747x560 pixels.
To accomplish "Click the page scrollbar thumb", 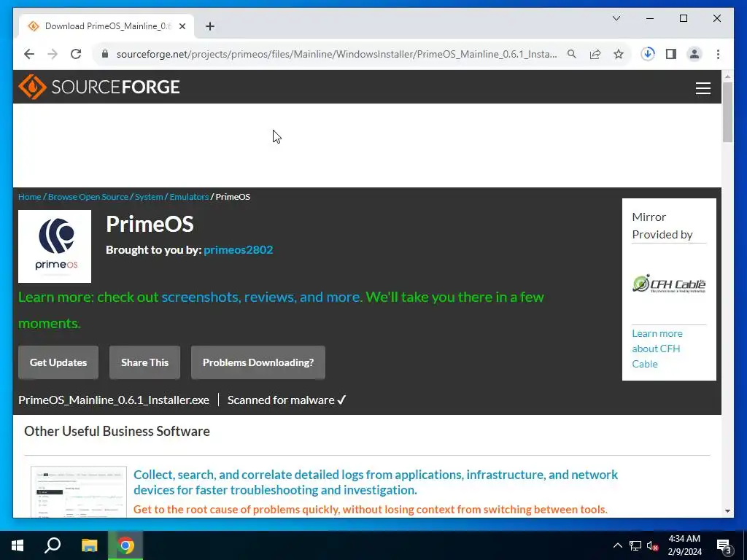I will pyautogui.click(x=727, y=112).
